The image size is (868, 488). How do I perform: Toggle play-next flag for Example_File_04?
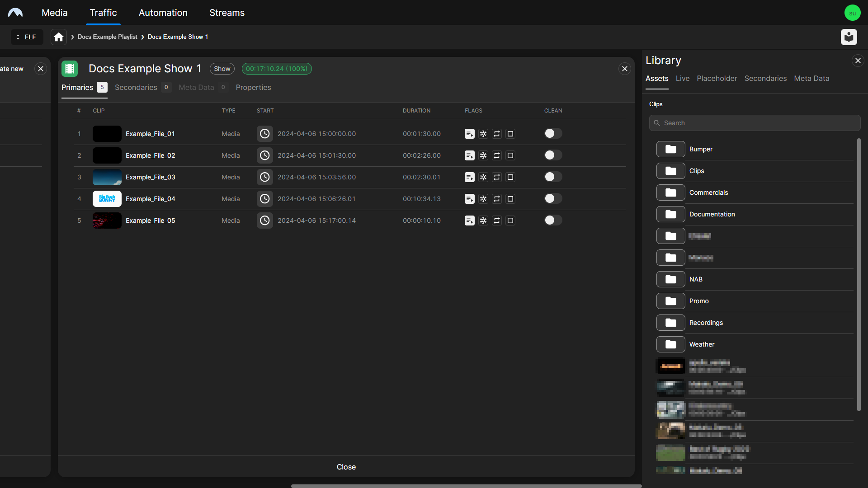(470, 199)
